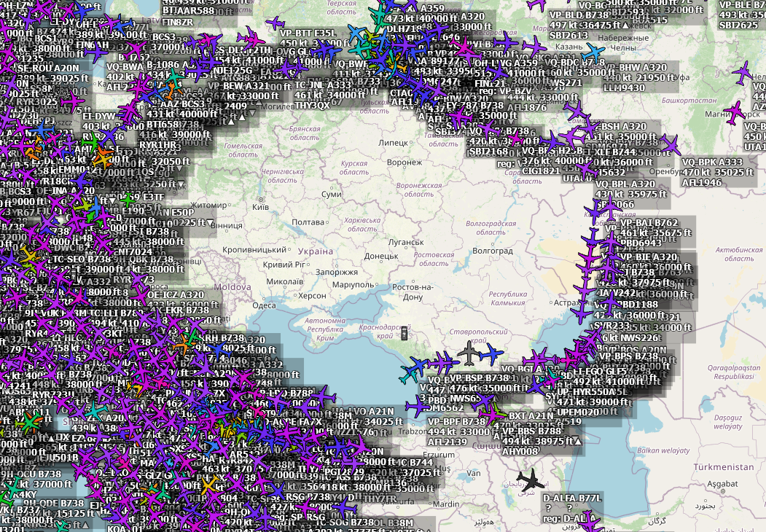Click the CIG1821 callsign

pos(541,171)
